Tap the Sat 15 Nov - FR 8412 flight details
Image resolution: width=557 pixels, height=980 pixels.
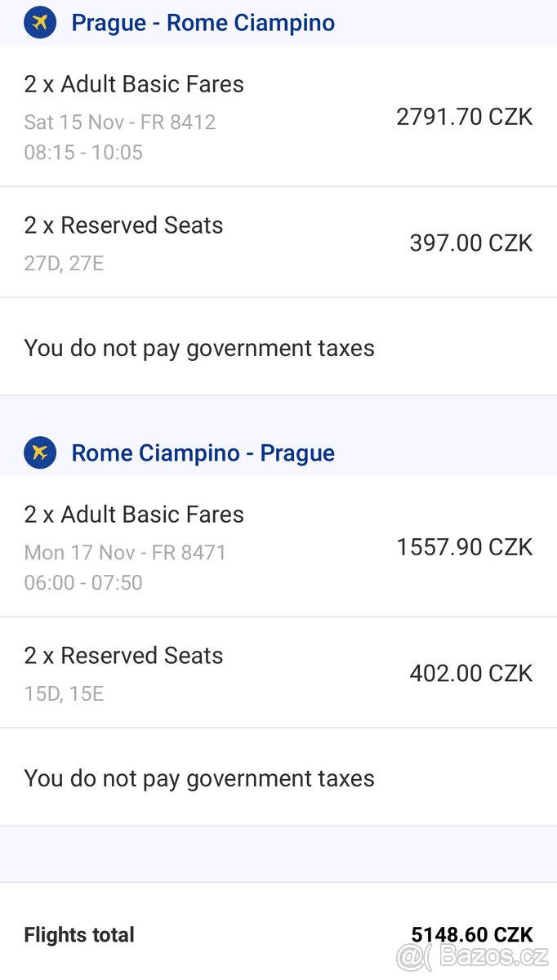120,122
